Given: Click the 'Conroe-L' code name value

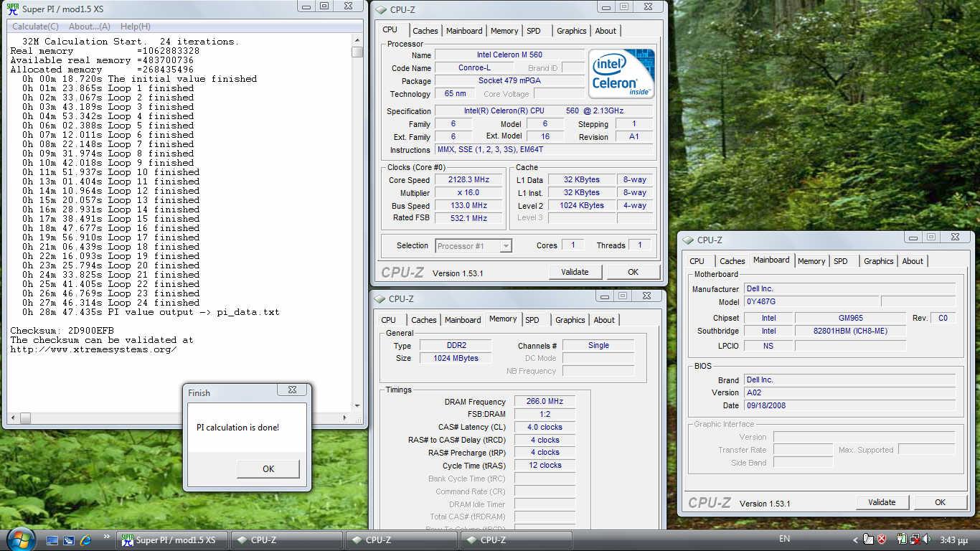Looking at the screenshot, I should tap(474, 68).
